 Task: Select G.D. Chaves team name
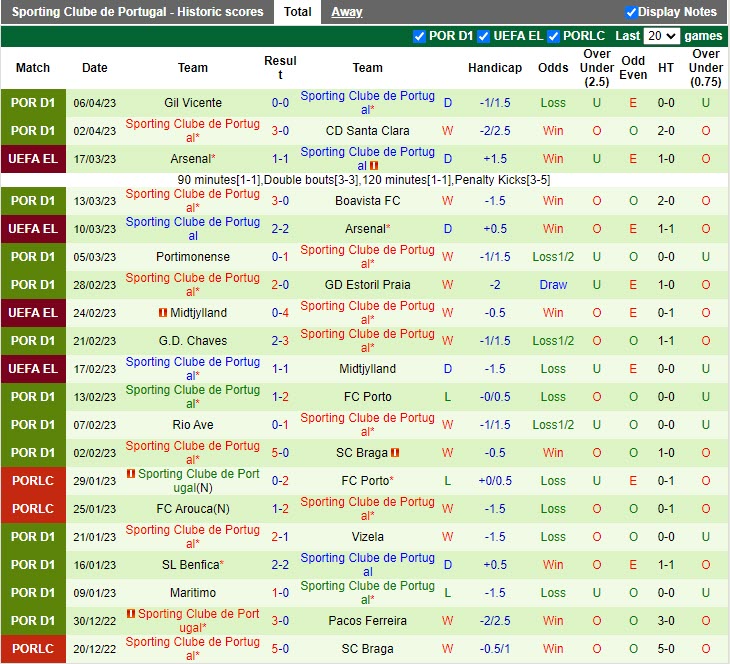point(193,341)
